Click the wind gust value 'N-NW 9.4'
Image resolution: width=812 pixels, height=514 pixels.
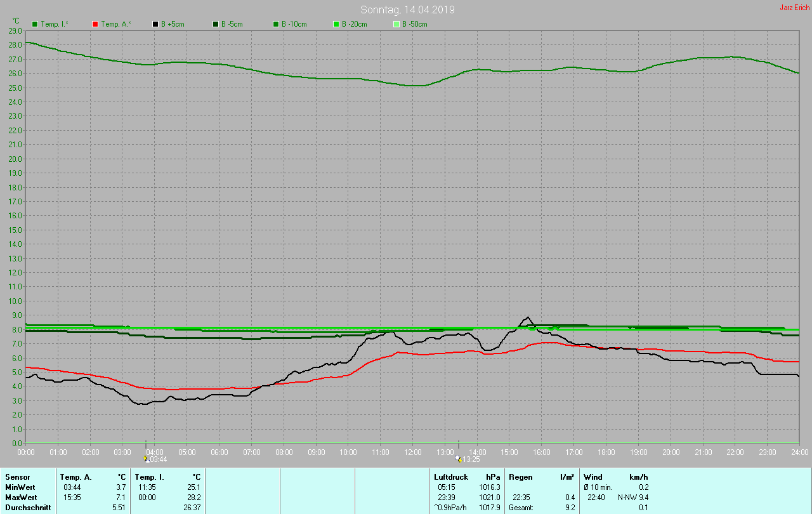[633, 497]
